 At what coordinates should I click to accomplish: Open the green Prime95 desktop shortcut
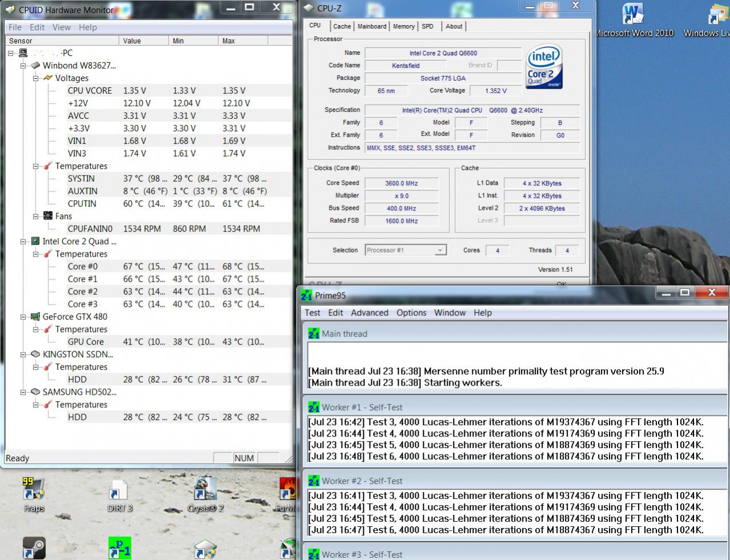119,549
